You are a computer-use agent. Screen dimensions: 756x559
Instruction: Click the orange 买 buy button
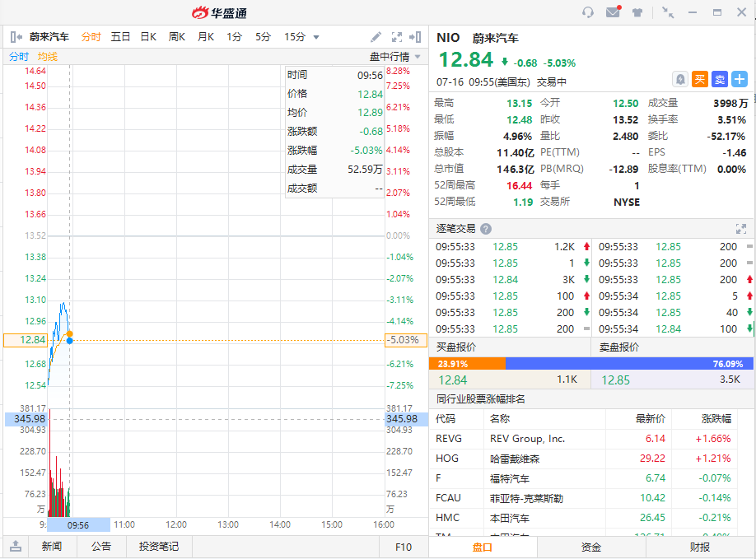tap(700, 79)
